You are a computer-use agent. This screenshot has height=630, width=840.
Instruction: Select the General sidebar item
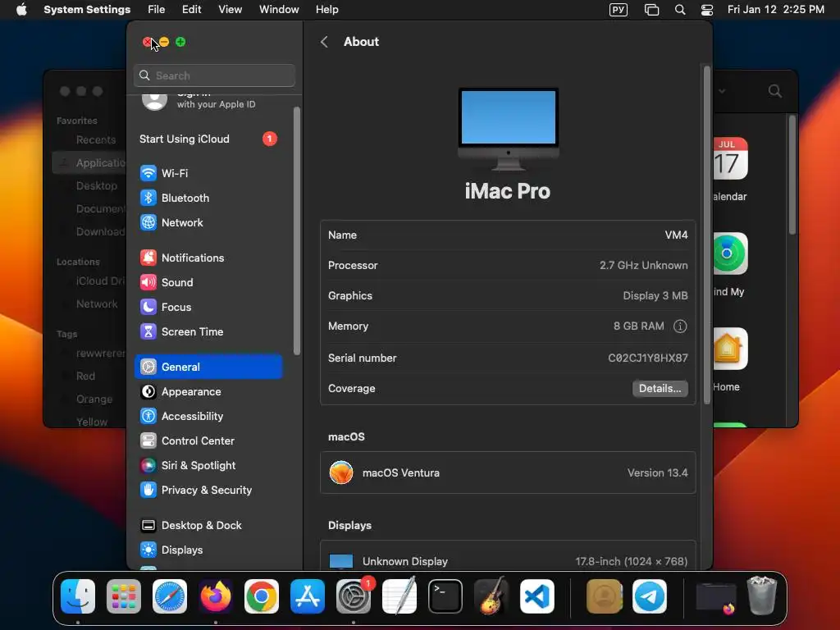coord(208,367)
